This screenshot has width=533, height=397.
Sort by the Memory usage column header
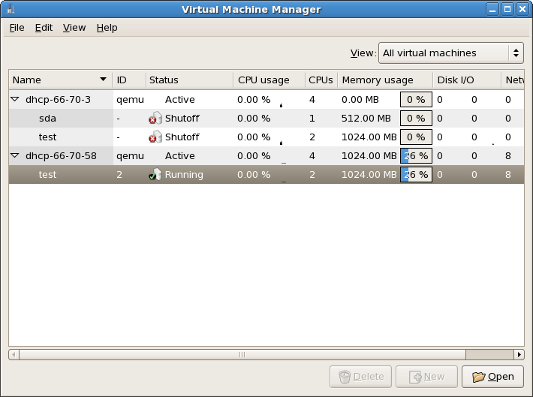(385, 80)
